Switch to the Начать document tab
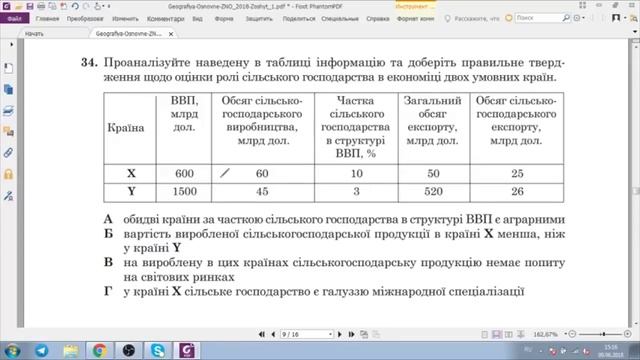This screenshot has width=640, height=360. 34,34
